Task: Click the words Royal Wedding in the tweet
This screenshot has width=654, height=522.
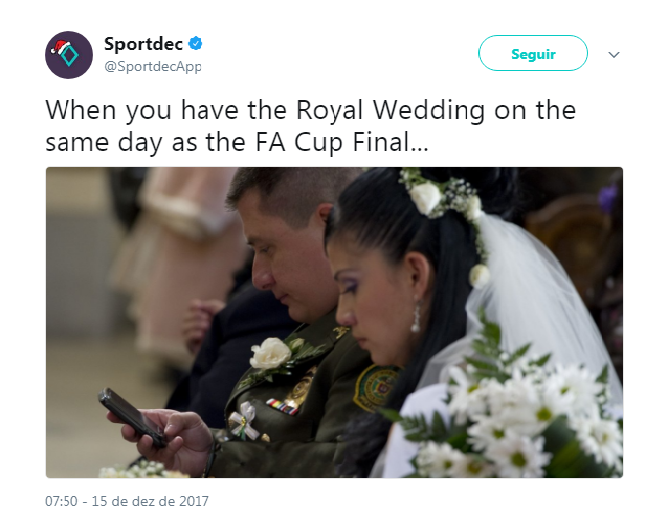Action: pos(390,110)
